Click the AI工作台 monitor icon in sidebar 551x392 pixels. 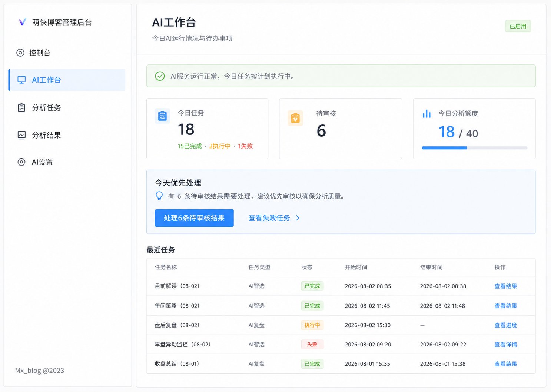tap(21, 80)
